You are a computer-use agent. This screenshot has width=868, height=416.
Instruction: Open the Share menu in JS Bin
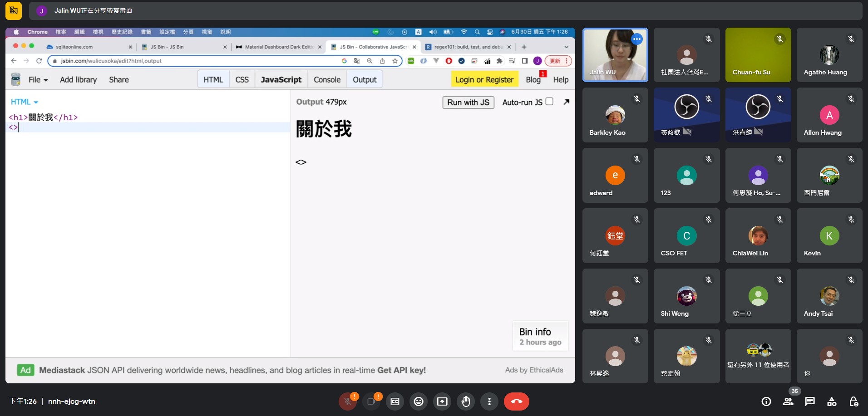point(119,80)
